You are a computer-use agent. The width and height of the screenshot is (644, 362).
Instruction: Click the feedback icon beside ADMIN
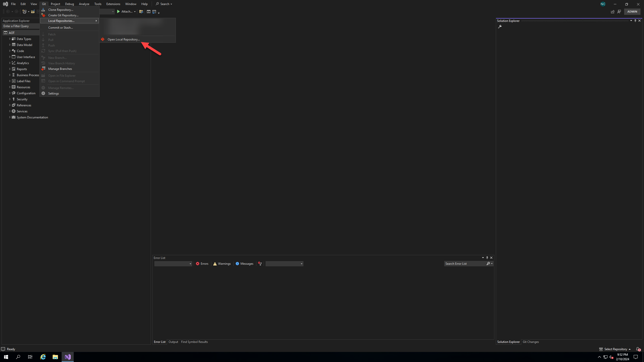point(619,12)
